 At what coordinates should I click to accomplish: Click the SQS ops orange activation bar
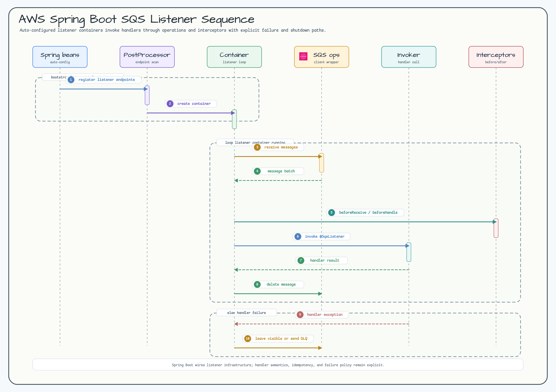pos(322,163)
